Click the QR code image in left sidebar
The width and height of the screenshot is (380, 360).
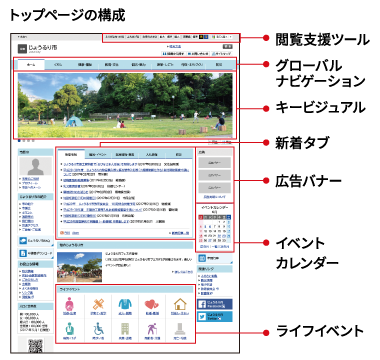coord(35,346)
